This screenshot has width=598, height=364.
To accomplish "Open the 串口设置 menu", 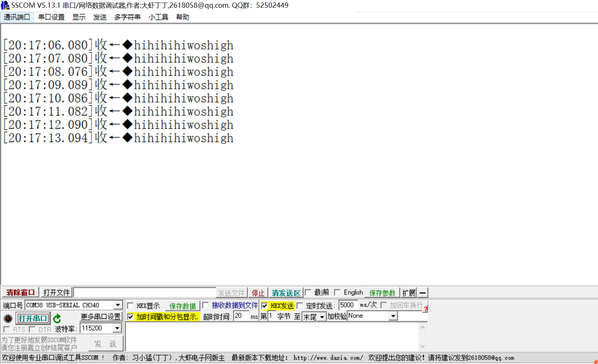I will (x=51, y=17).
